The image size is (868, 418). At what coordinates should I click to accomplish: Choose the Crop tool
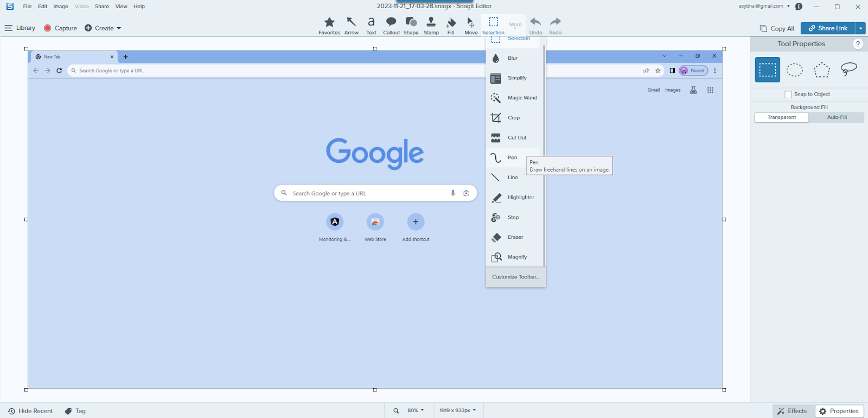click(x=513, y=118)
